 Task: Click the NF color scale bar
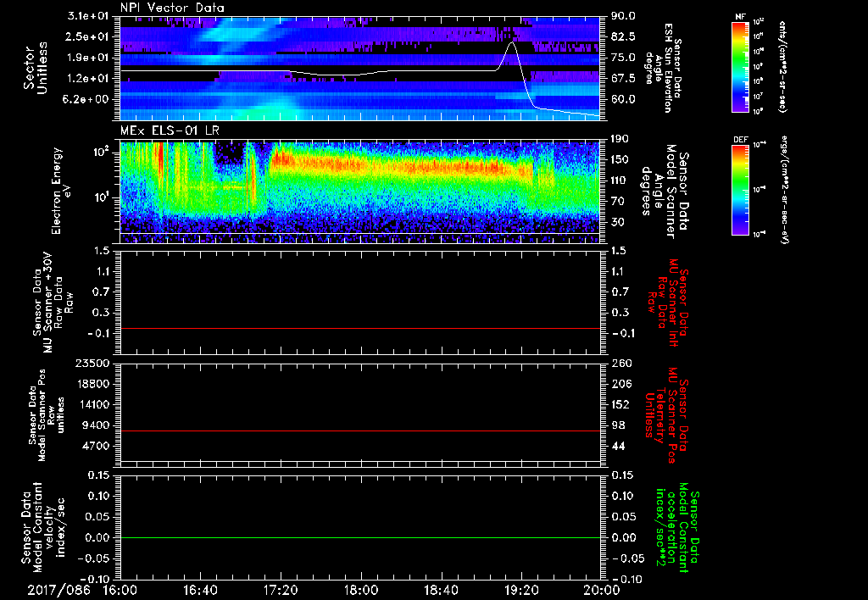click(x=741, y=68)
